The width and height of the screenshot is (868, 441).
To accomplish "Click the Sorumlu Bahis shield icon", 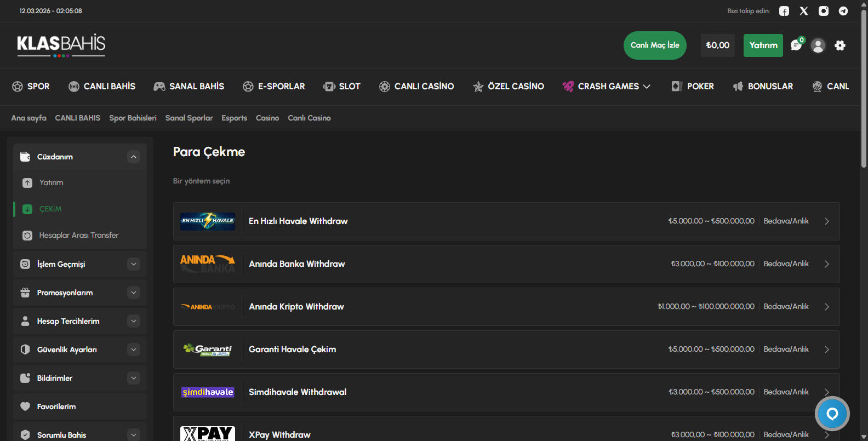I will [x=25, y=435].
